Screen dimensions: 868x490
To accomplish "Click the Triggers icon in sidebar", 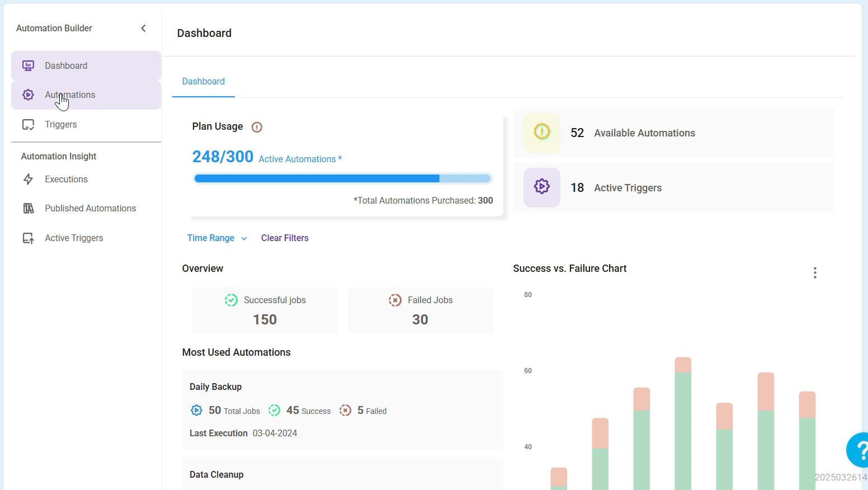I will [28, 124].
